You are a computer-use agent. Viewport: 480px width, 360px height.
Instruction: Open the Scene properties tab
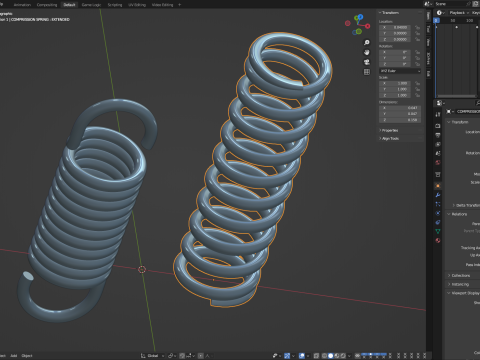[438, 153]
